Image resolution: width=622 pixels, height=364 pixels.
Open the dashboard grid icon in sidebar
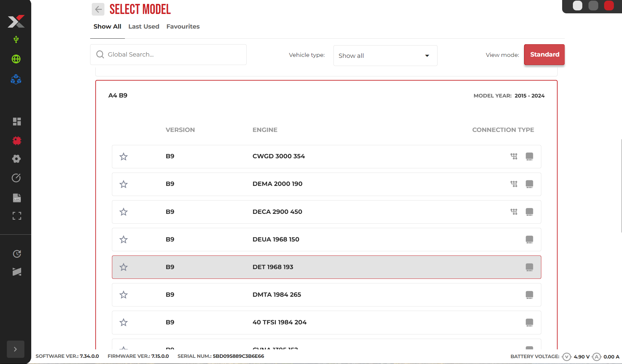pyautogui.click(x=17, y=122)
